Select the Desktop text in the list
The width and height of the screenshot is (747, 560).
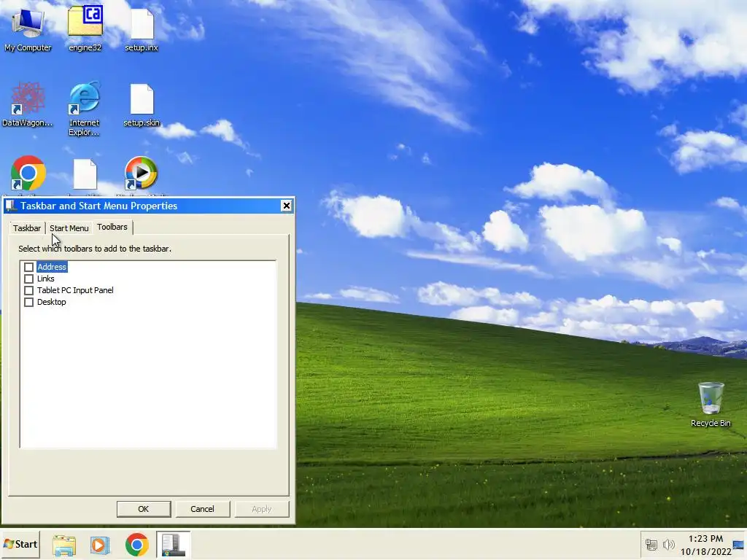[52, 303]
